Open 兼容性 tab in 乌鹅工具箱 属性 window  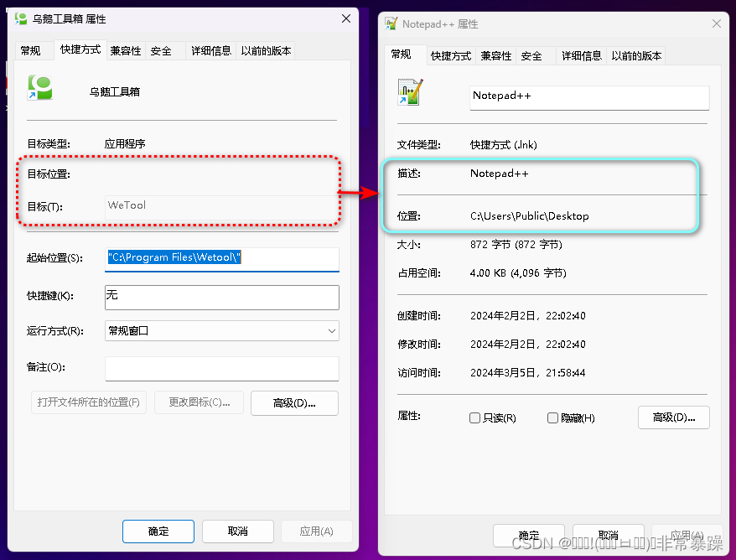tap(126, 50)
